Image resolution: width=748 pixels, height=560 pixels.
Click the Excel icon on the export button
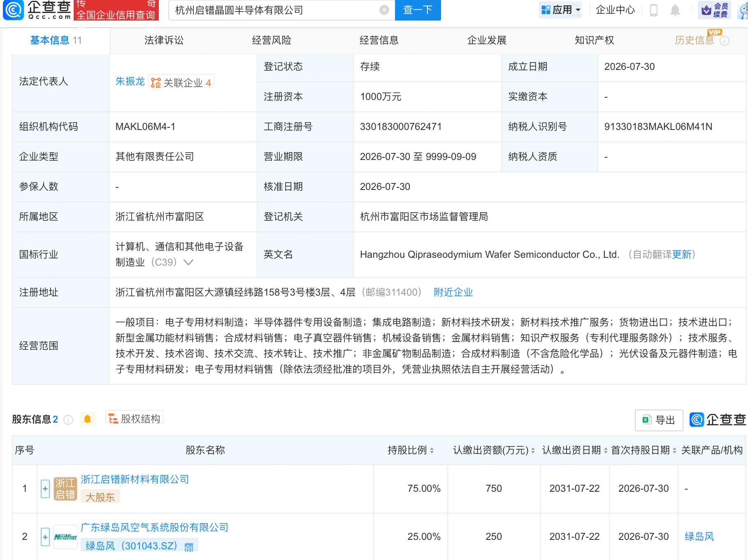647,420
